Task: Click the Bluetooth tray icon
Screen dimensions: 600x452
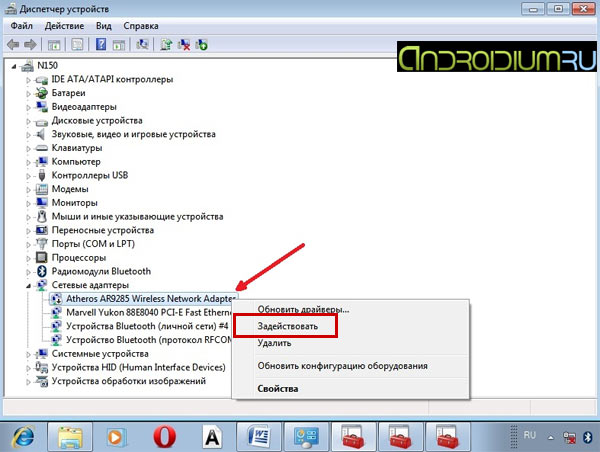Action: click(588, 437)
